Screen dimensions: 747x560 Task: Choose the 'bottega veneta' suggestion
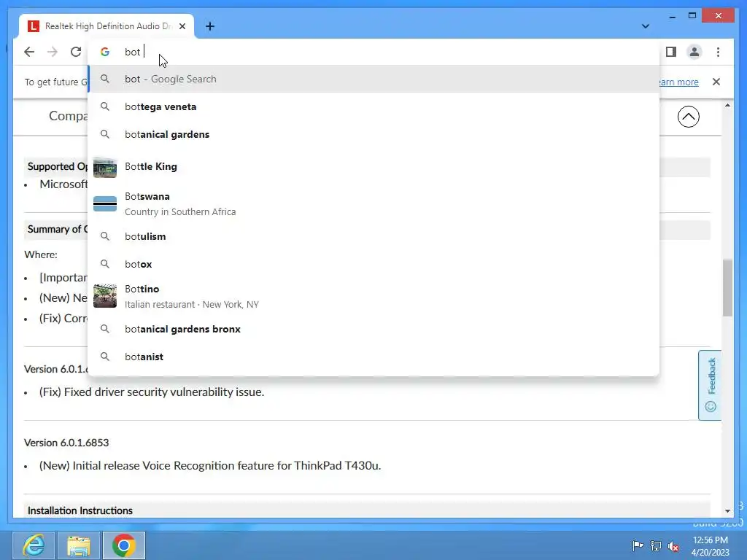click(x=373, y=106)
